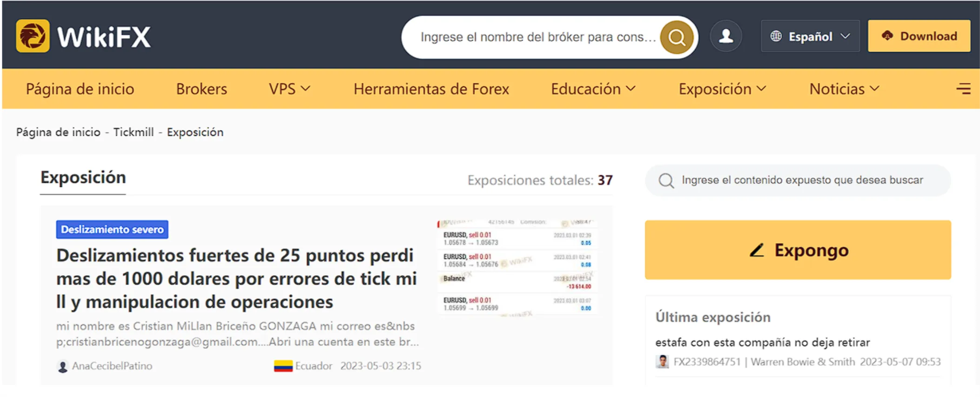Click the 'Exposiciones totales: 37' counter
Viewport: 980px width, 397px height.
[x=540, y=180]
